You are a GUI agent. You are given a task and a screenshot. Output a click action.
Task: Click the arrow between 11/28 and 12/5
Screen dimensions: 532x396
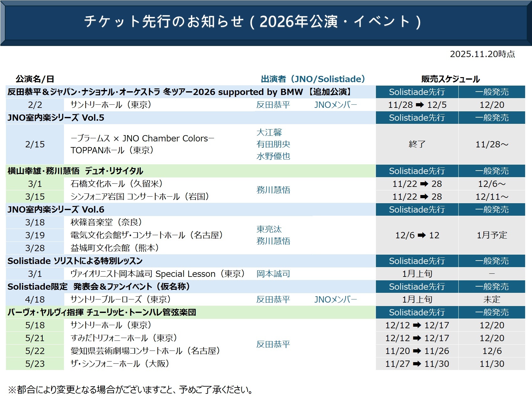pos(420,105)
